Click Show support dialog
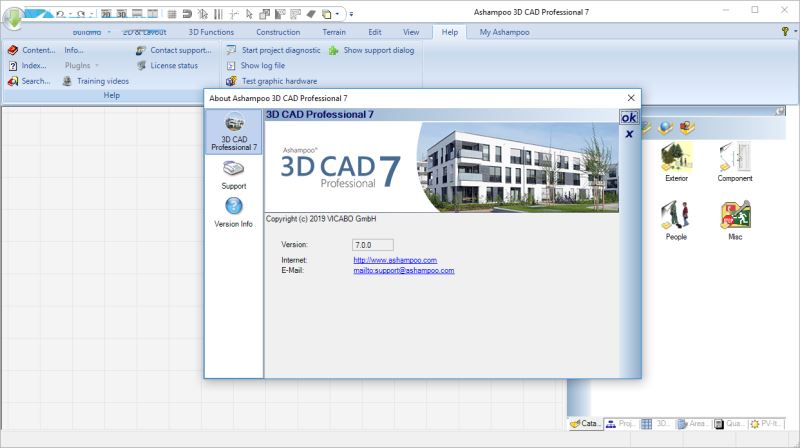 point(371,50)
